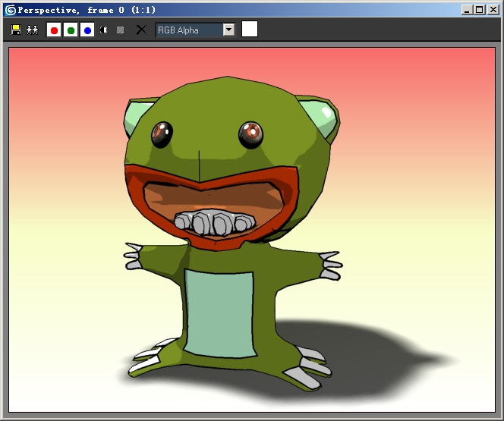Save the rendered bitmap using the disk icon
Viewport: 504px width, 421px height.
point(16,30)
